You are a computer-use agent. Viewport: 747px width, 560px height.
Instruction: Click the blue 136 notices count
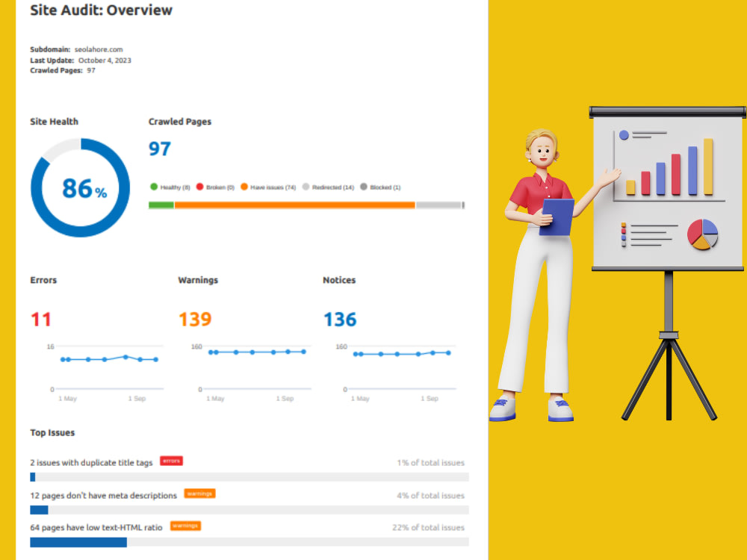pyautogui.click(x=340, y=320)
